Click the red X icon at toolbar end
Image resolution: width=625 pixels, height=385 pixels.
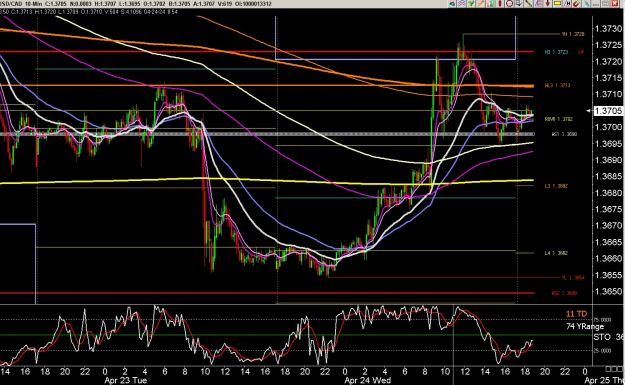pos(615,4)
